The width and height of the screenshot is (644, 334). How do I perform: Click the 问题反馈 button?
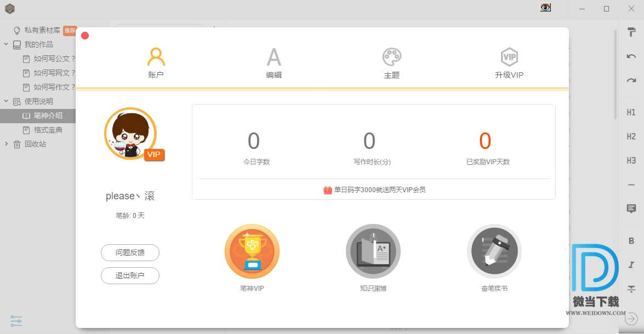pyautogui.click(x=130, y=252)
